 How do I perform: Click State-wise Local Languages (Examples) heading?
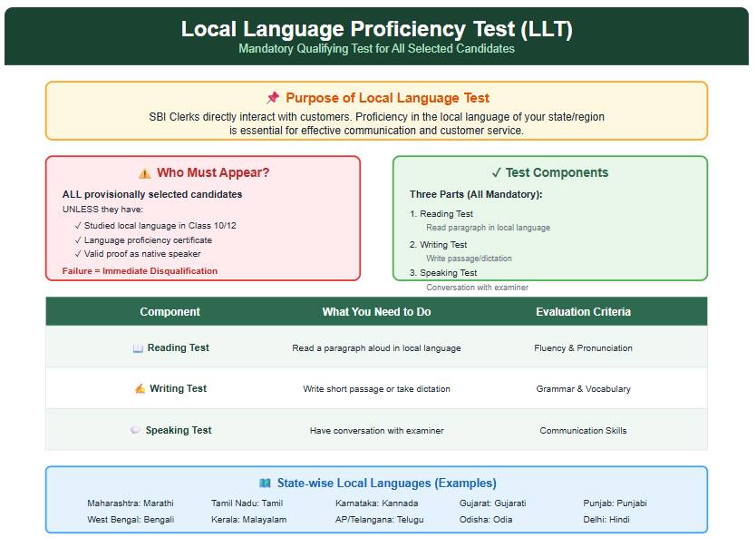(387, 484)
